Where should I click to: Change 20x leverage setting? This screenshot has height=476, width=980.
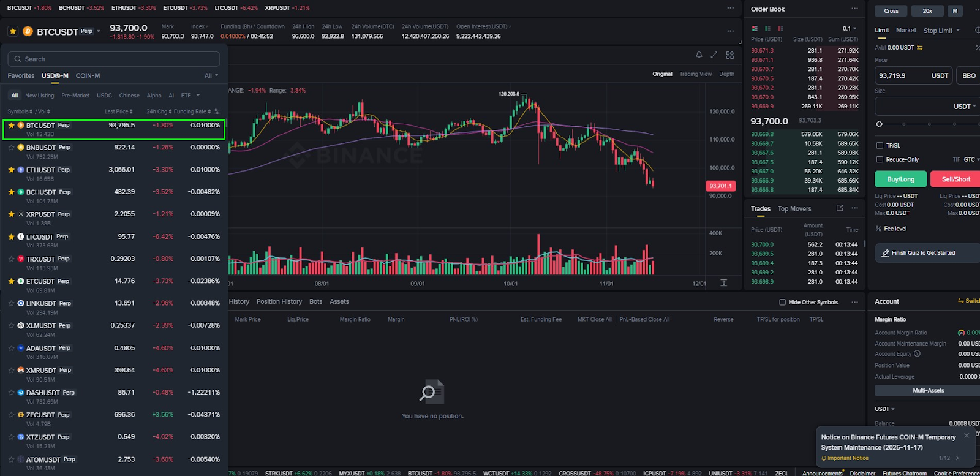(927, 10)
